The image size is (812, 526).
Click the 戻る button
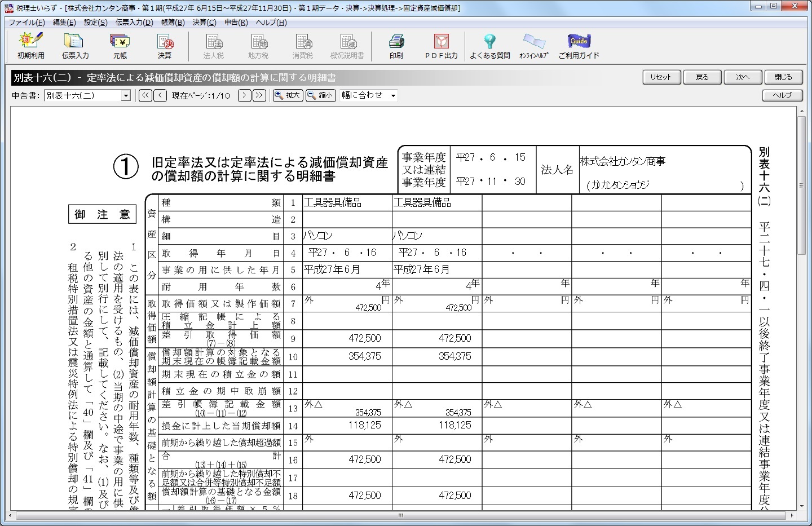[702, 77]
